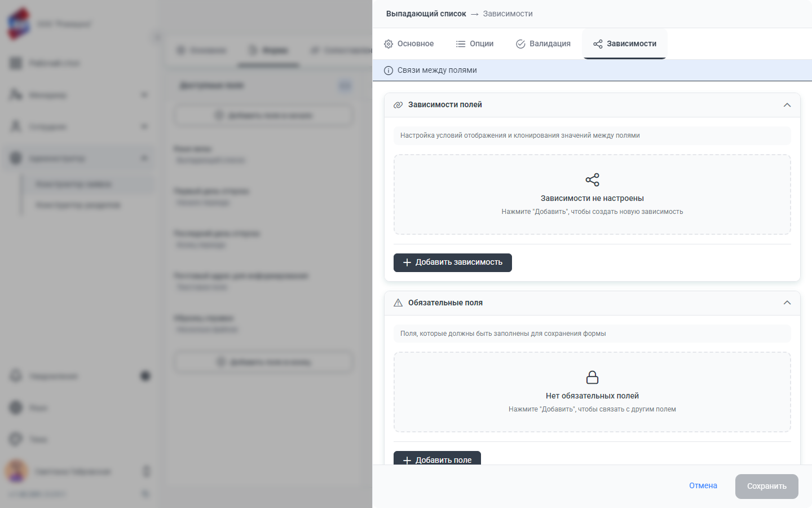Click the list icon on the Опции tab
Viewport: 812px width, 508px height.
(461, 44)
